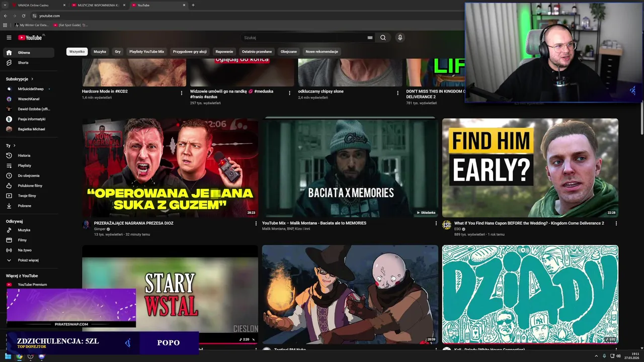
Task: Open FIND HIM EARLY thumbnail
Action: (x=530, y=168)
